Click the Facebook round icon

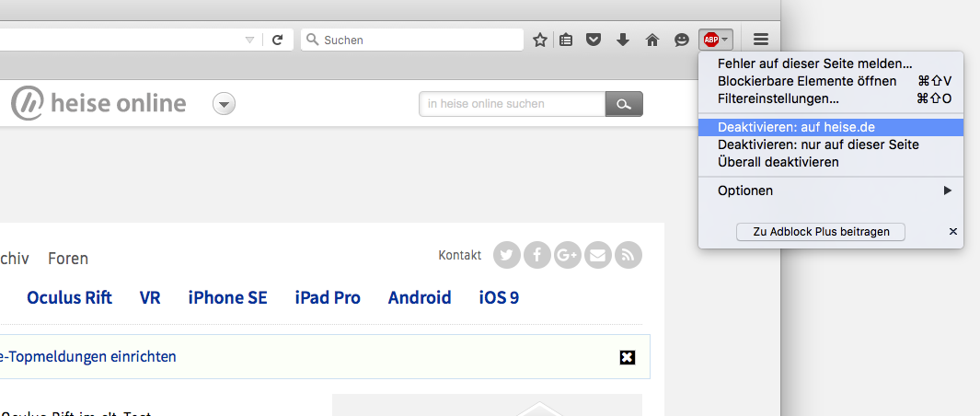point(537,255)
